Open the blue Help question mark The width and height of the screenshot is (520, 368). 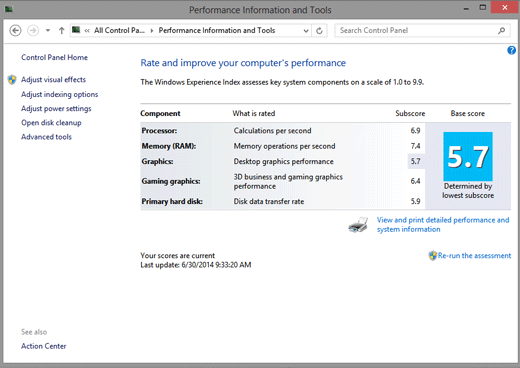pos(511,50)
